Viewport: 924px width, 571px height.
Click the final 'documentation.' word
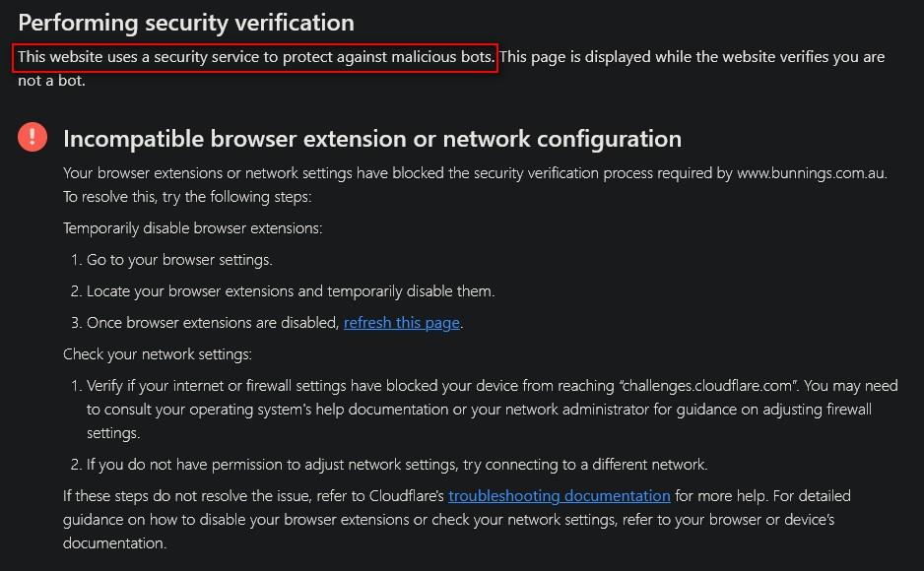coord(114,542)
